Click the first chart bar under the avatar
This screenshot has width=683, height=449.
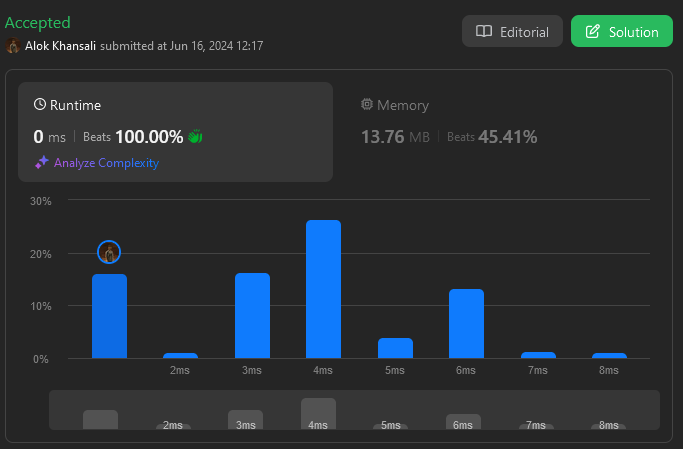109,315
